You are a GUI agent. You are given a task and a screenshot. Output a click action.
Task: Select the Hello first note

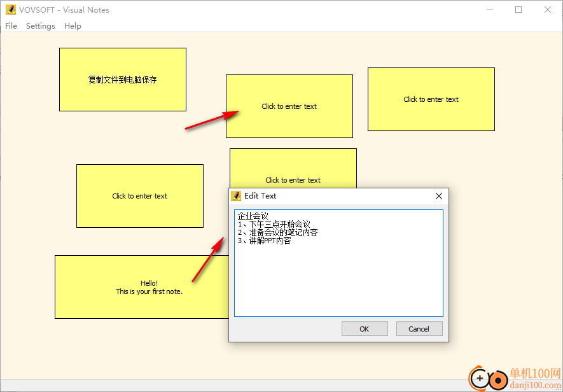(142, 287)
